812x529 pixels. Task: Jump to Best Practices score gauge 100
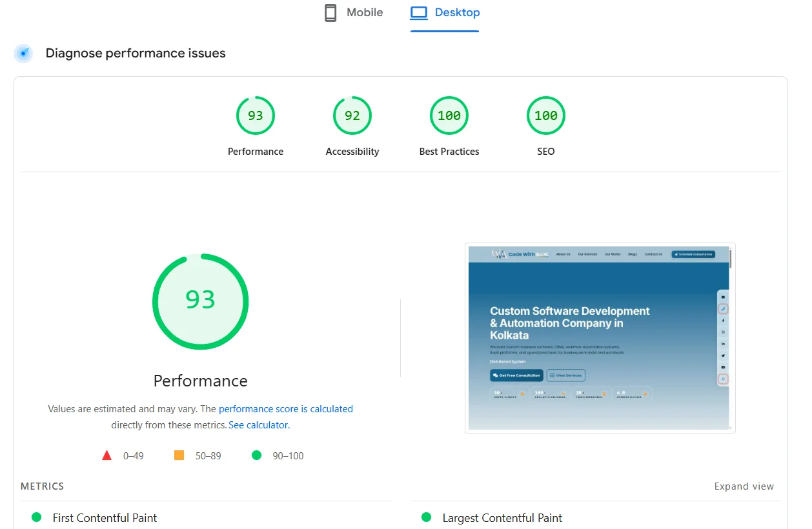pos(449,115)
